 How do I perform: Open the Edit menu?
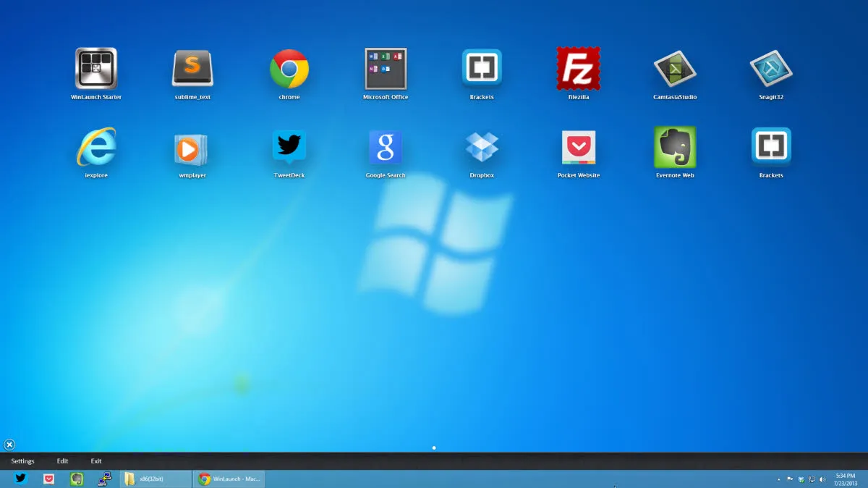click(62, 460)
